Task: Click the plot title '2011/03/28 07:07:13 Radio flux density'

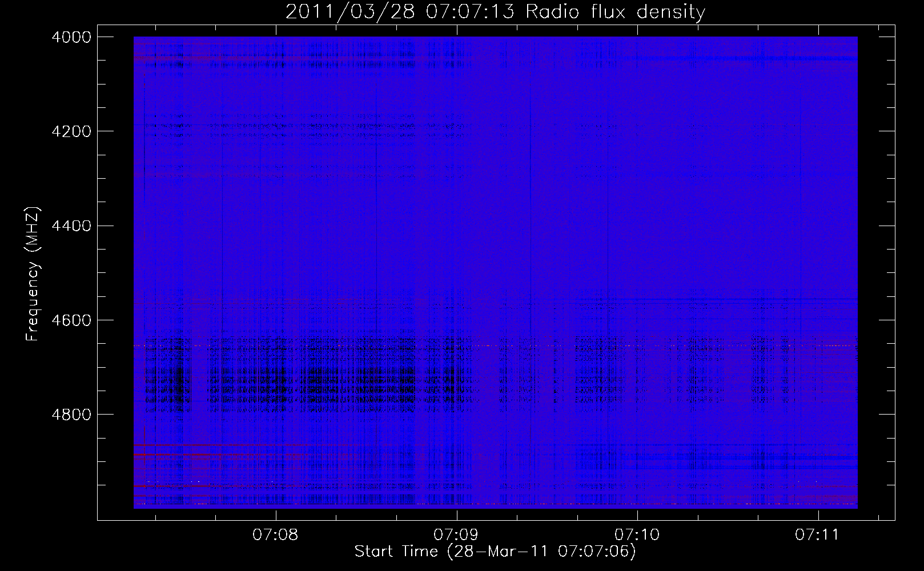Action: point(495,12)
